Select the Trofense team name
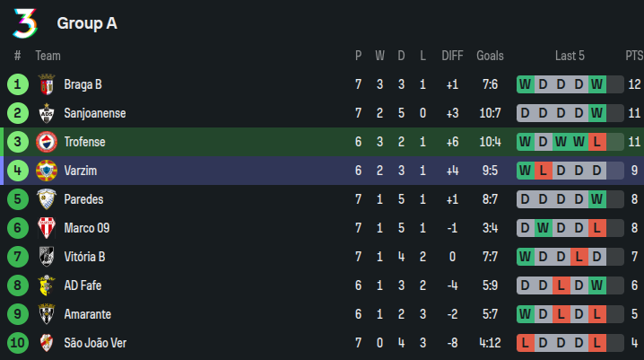The width and height of the screenshot is (644, 360). 84,143
